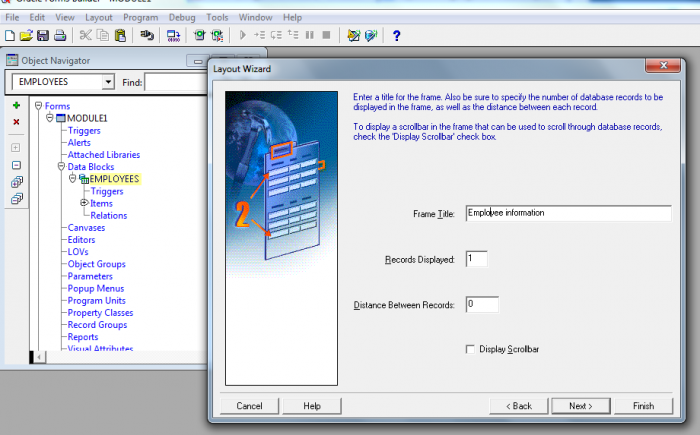Click the Stop debug icon
The width and height of the screenshot is (700, 435).
click(326, 35)
